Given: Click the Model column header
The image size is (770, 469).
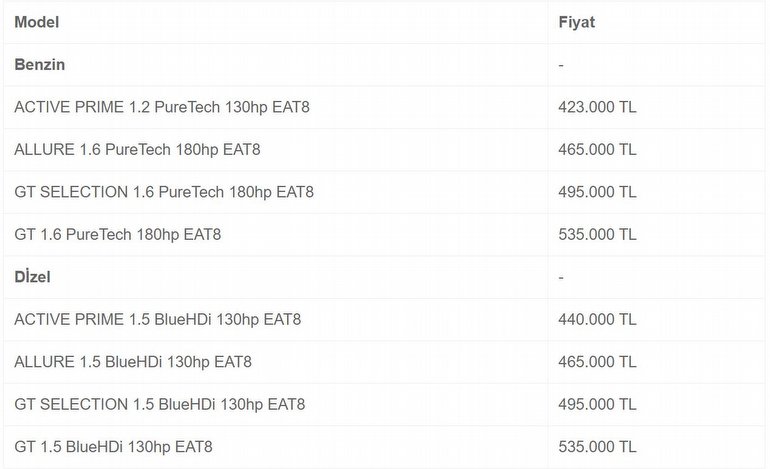Looking at the screenshot, I should (x=36, y=22).
